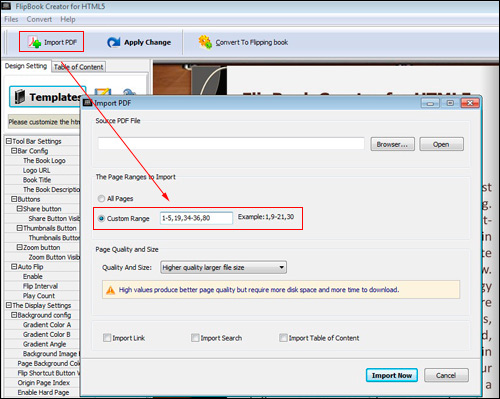Enable the Import Search checkbox
Viewport: 500px width, 399px height.
(x=195, y=338)
